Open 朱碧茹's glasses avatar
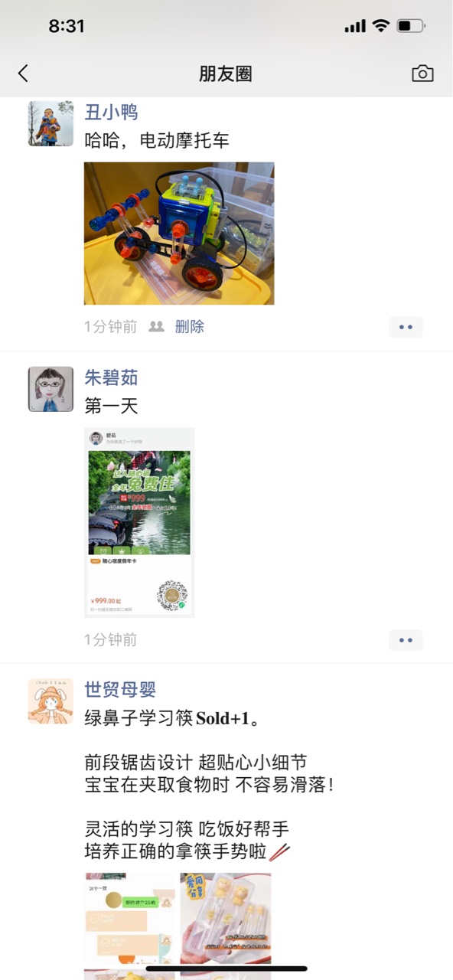 (x=51, y=389)
